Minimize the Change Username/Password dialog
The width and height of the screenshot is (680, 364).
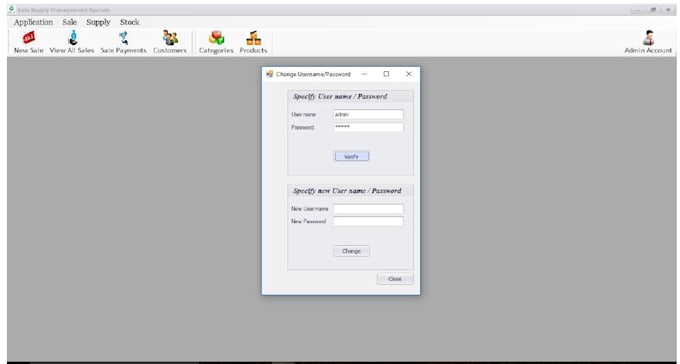pos(364,74)
